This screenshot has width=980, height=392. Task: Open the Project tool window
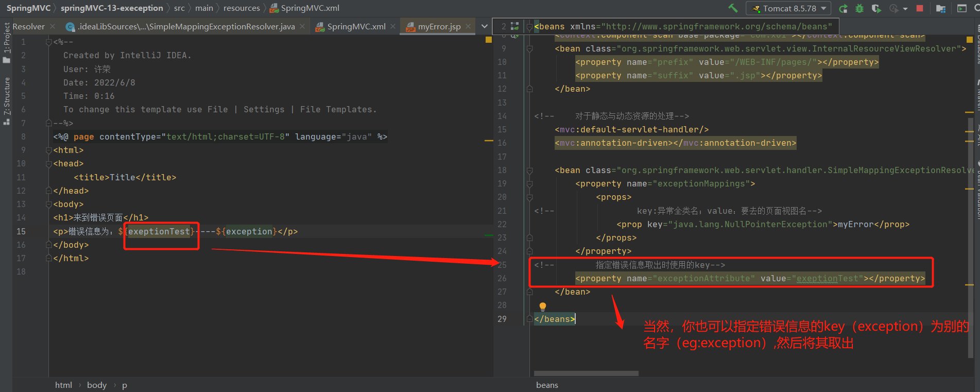6,42
